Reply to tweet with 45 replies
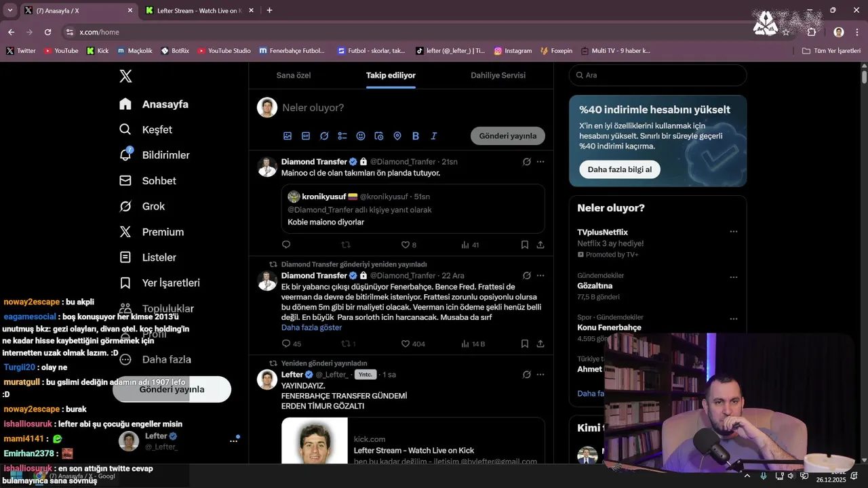Screen dimensions: 868x488 291,344
